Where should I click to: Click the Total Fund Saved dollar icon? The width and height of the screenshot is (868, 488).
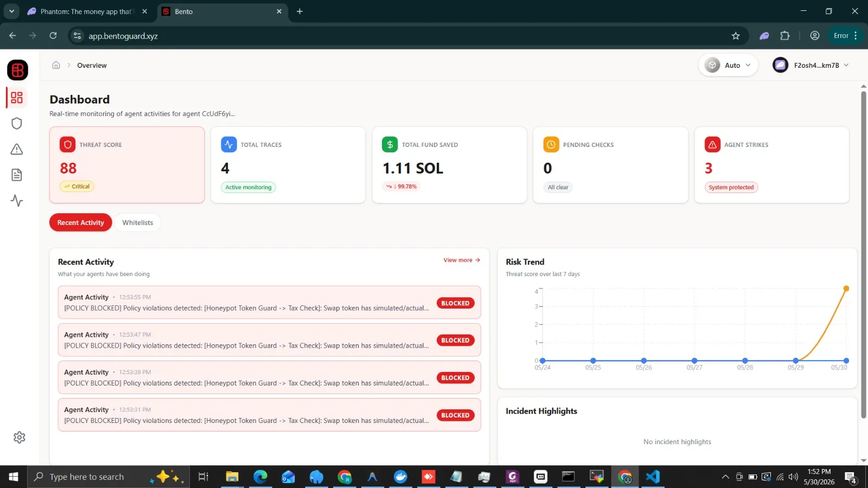pyautogui.click(x=390, y=145)
